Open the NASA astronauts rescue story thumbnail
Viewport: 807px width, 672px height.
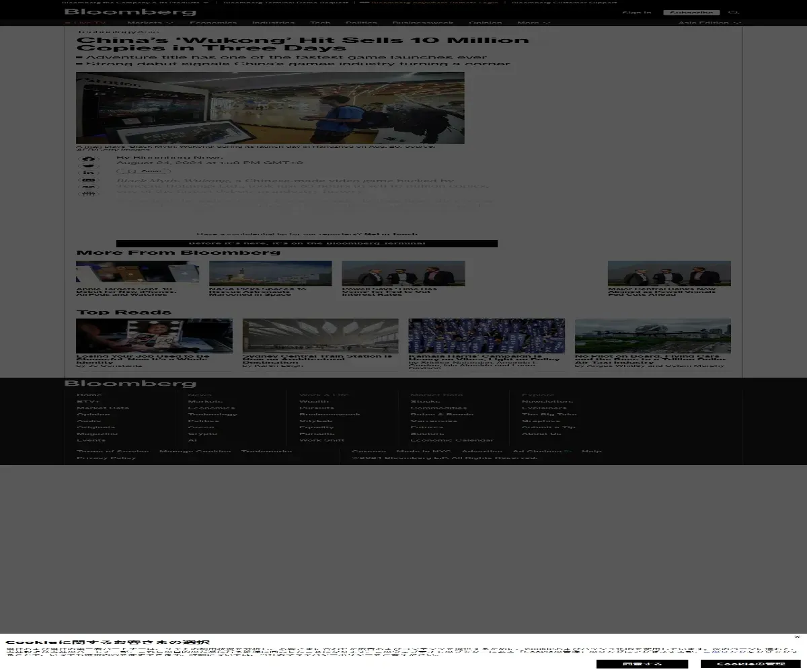click(270, 274)
